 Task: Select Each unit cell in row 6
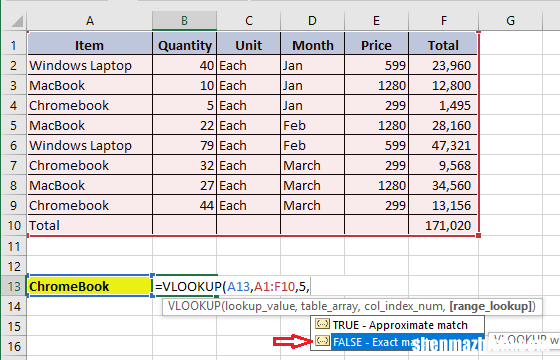(x=249, y=145)
